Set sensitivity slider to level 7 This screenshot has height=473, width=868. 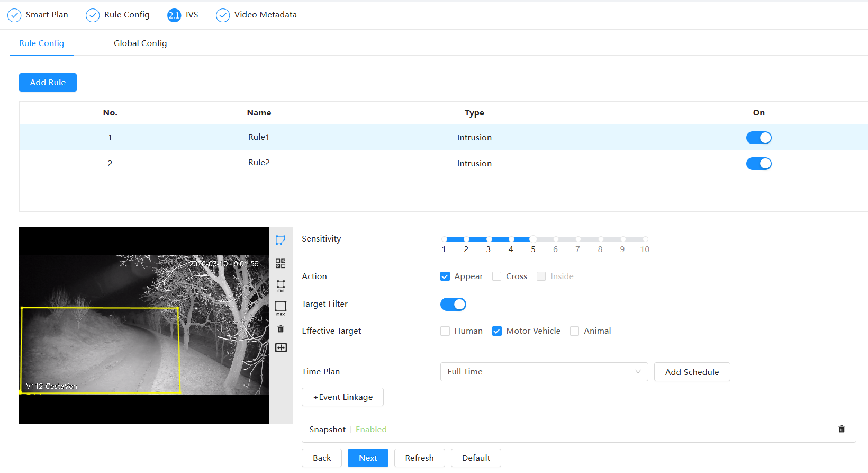[x=578, y=239]
